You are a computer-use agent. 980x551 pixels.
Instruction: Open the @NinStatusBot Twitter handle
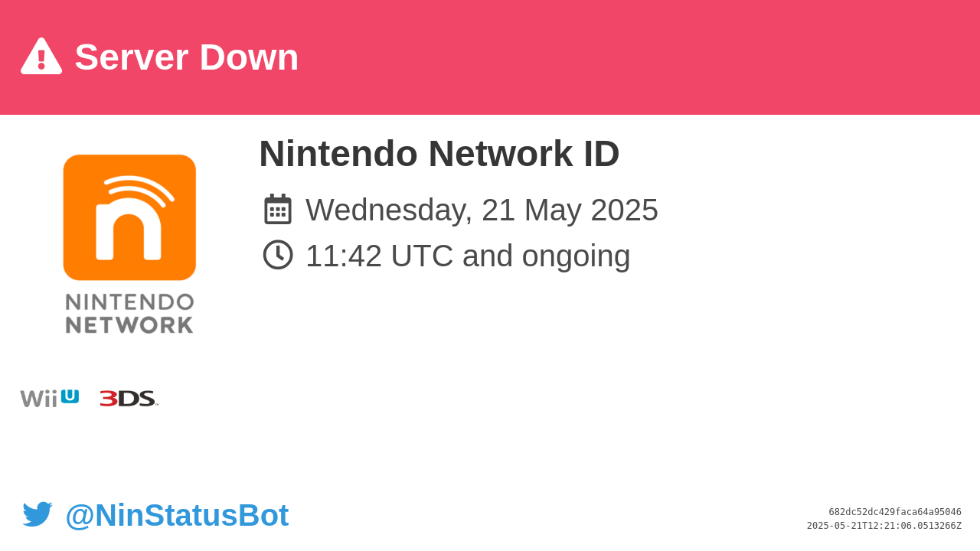pyautogui.click(x=177, y=515)
